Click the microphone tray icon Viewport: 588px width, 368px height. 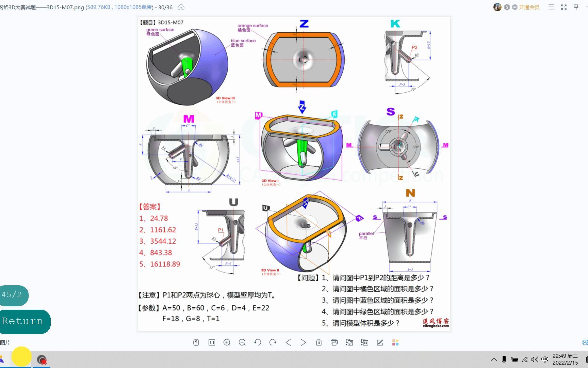click(504, 359)
